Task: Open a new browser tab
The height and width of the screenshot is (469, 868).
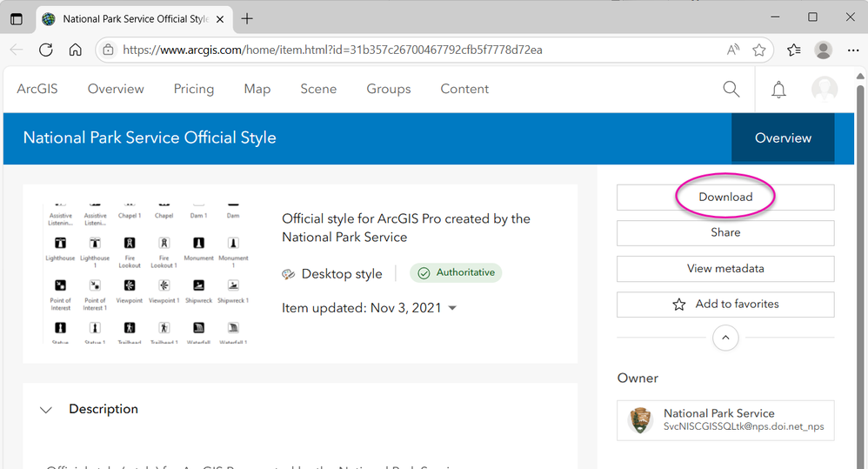Action: 247,18
